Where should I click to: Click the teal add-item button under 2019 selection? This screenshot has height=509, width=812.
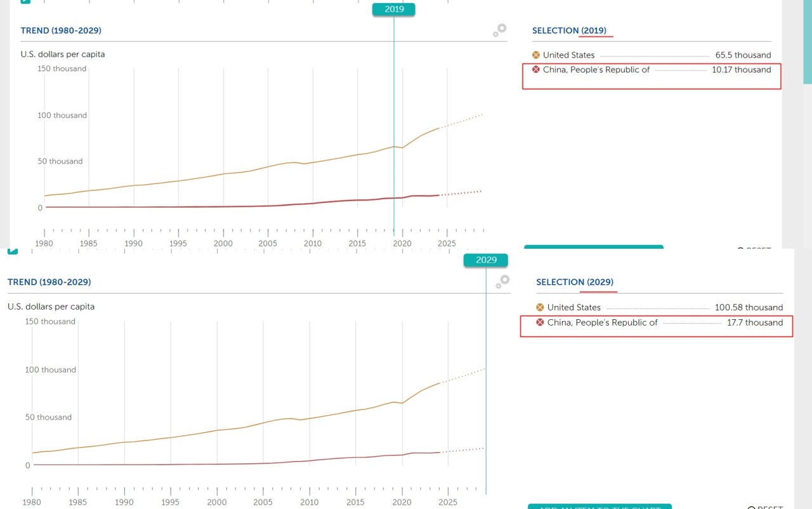pos(593,247)
